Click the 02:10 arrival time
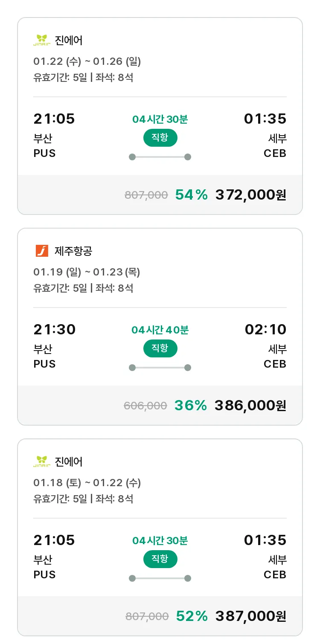This screenshot has width=320, height=644. (265, 330)
